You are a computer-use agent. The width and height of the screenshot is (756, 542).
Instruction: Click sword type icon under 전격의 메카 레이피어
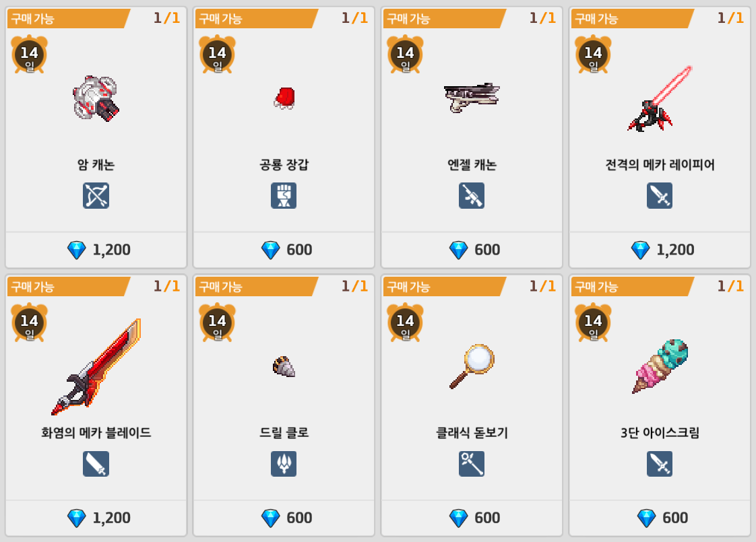660,196
